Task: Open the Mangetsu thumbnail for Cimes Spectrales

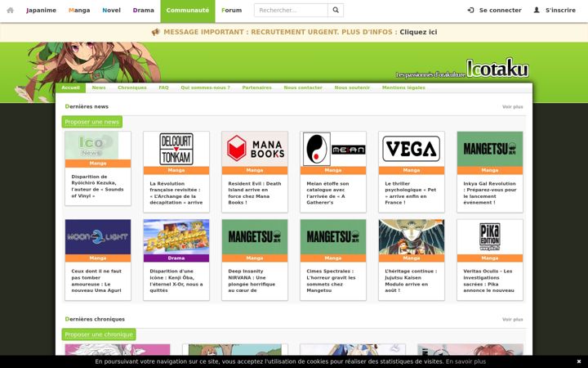Action: (333, 237)
